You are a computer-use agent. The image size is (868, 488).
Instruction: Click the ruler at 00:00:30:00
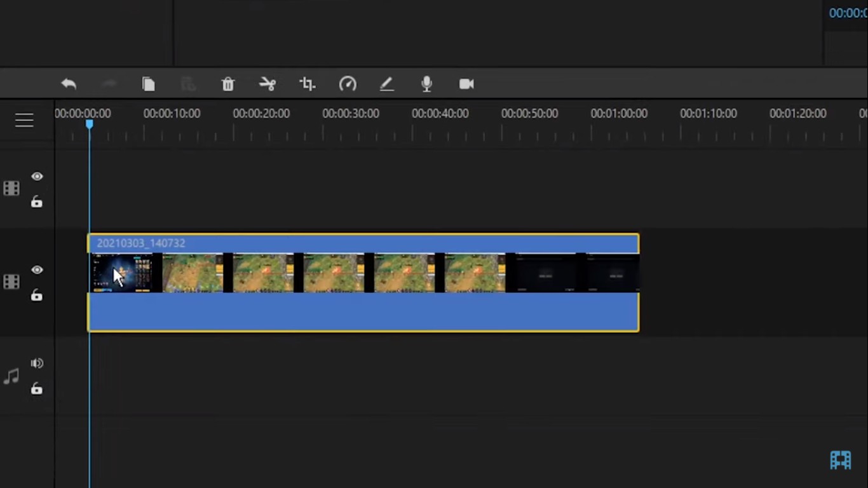(351, 114)
